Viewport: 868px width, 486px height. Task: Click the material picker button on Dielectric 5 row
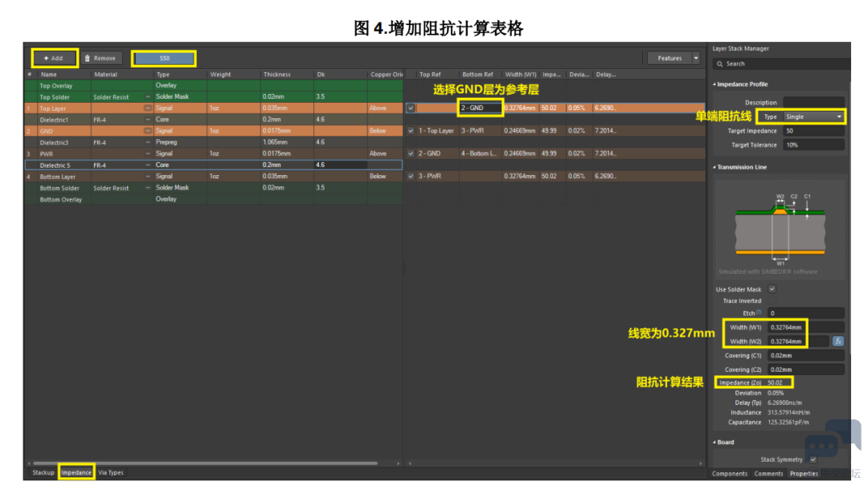coord(148,165)
